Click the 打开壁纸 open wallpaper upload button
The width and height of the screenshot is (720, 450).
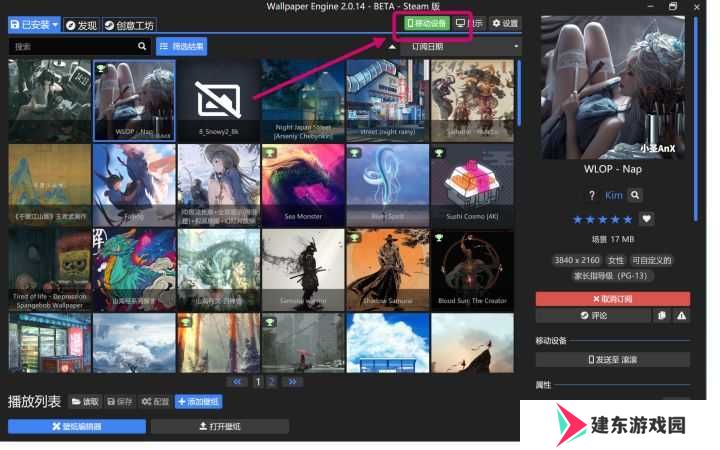(219, 427)
